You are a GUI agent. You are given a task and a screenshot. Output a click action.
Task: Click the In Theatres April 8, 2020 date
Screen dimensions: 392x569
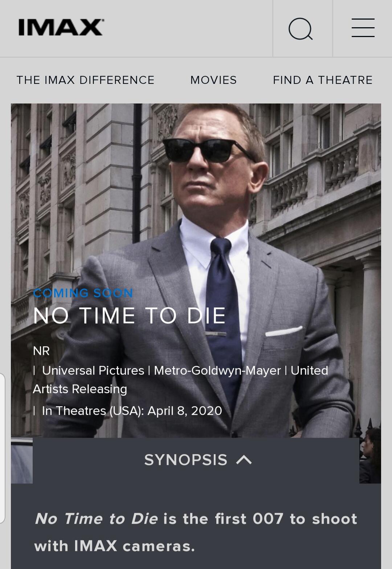click(x=132, y=411)
